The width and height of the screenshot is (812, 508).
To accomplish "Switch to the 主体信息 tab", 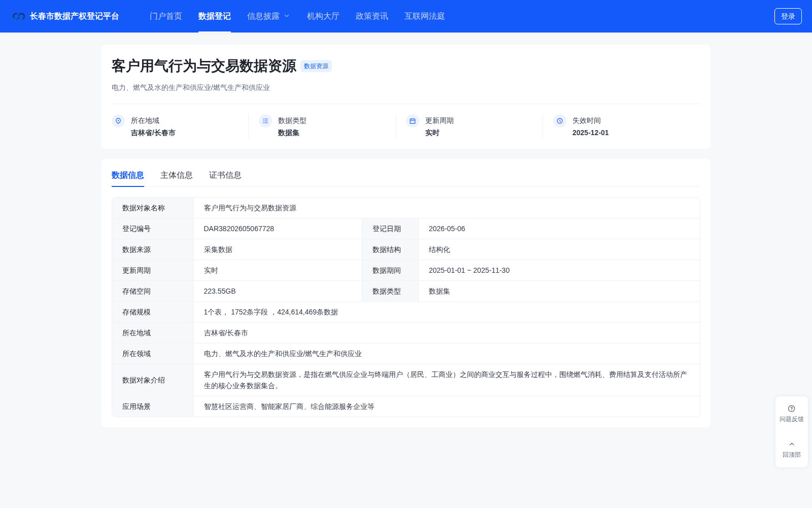I will pyautogui.click(x=177, y=175).
